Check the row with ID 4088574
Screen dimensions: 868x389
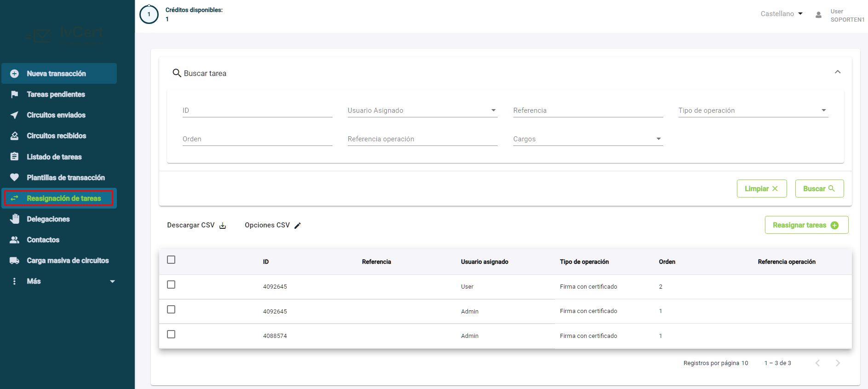(x=171, y=334)
